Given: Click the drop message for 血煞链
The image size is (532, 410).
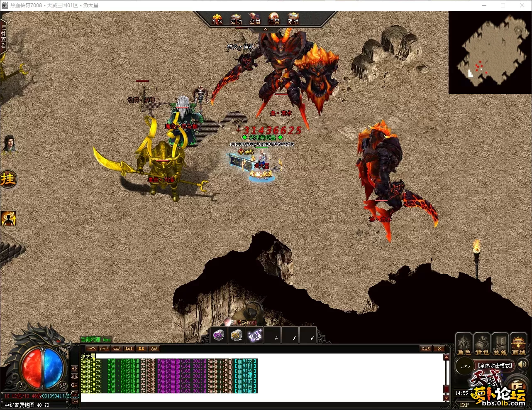Looking at the screenshot, I should pyautogui.click(x=169, y=366).
